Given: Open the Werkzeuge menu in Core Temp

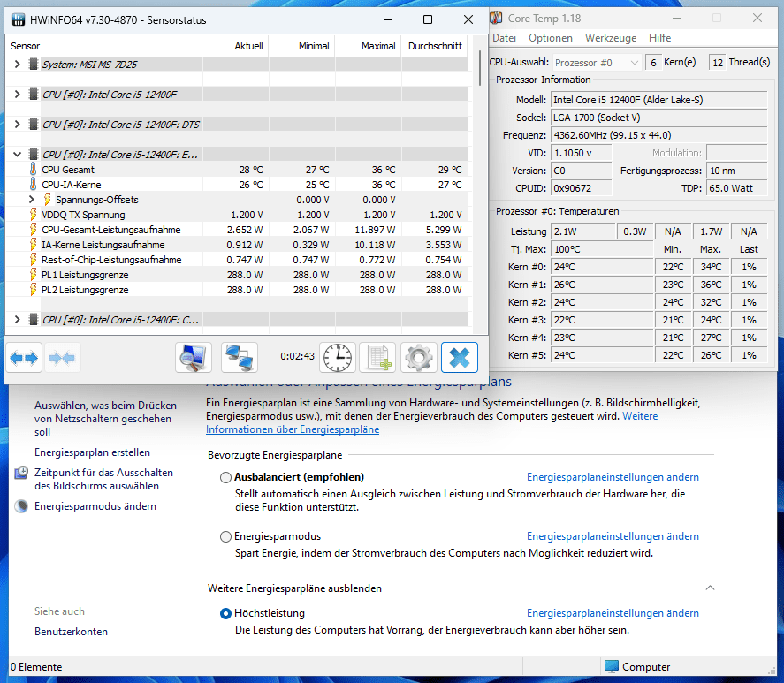Looking at the screenshot, I should (x=611, y=38).
